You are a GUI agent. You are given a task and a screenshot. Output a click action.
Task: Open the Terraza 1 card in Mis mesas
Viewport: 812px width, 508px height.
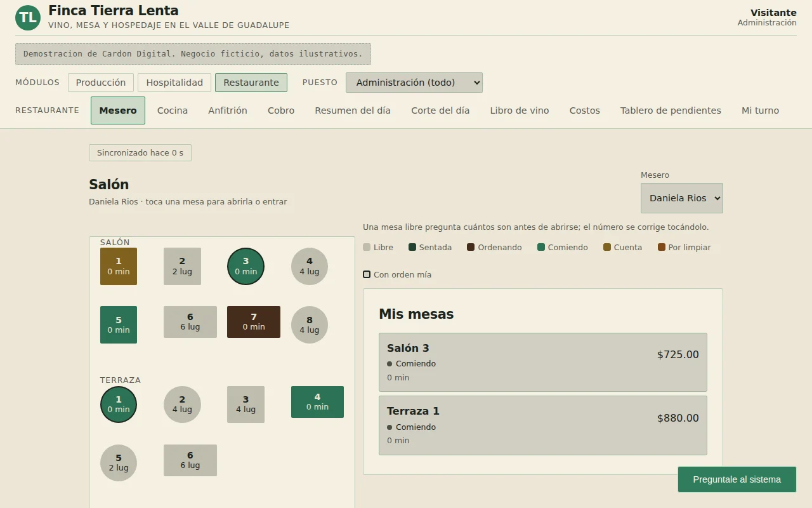[x=543, y=425]
